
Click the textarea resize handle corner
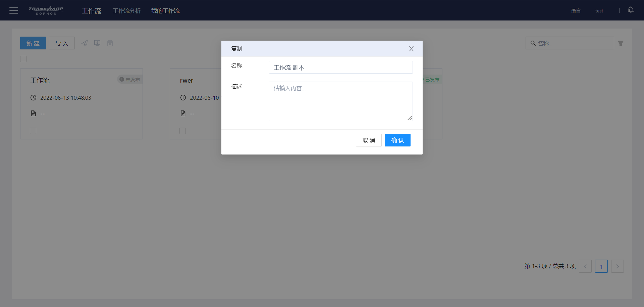click(410, 118)
